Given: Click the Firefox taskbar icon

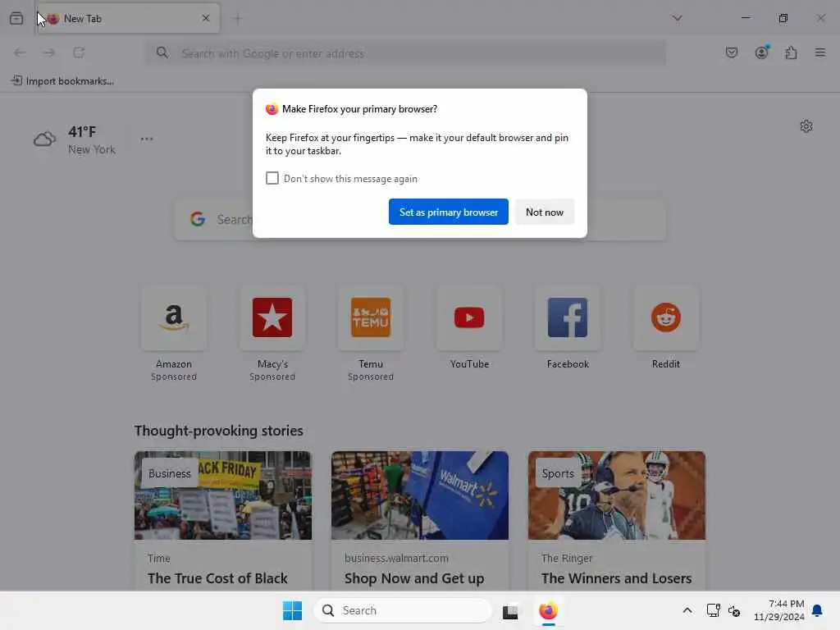Looking at the screenshot, I should click(548, 610).
